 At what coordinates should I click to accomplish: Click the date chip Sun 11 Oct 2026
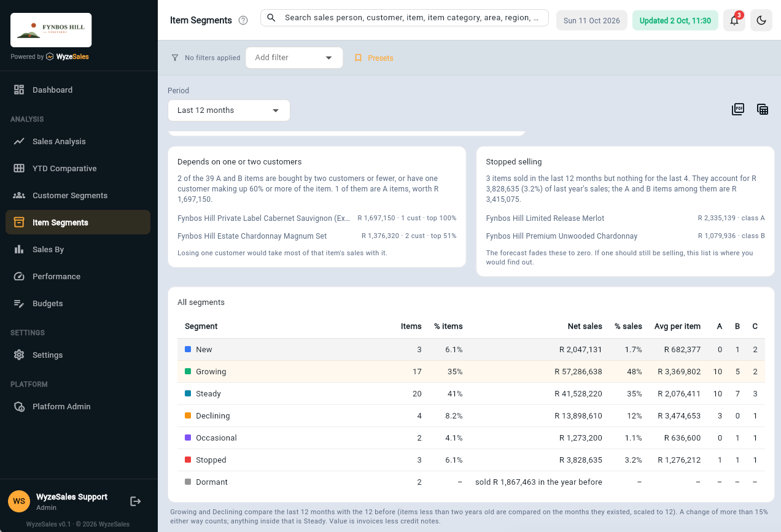[x=592, y=20]
